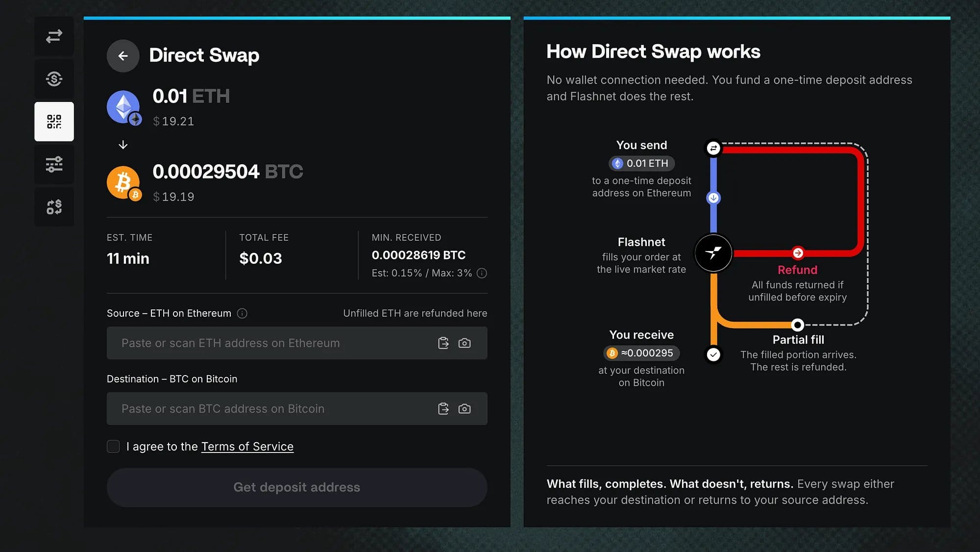
Task: Scan ETH address with the camera icon
Action: click(465, 343)
